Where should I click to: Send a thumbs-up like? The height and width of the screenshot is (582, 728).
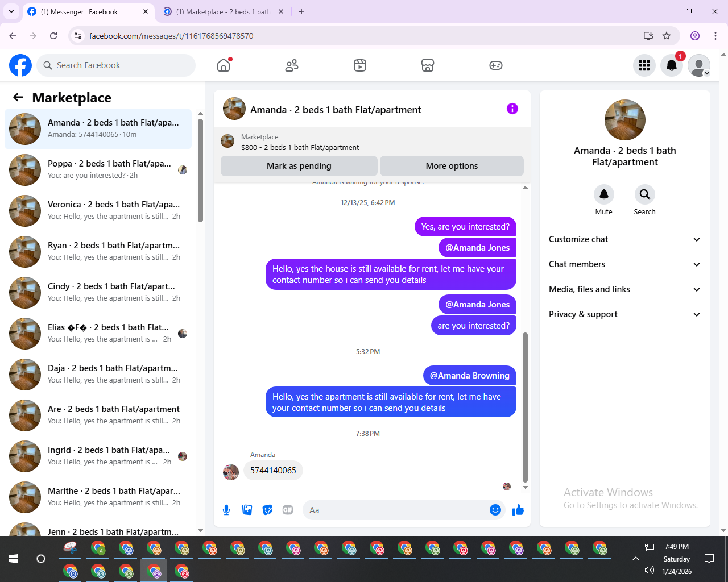click(x=518, y=510)
